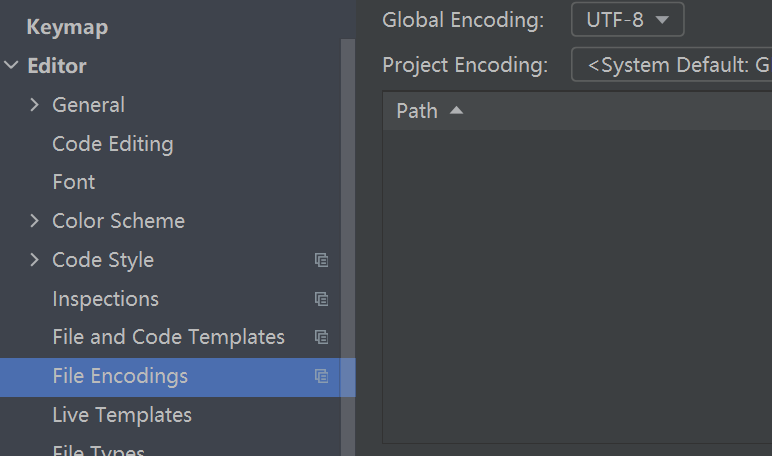Click project-level icon beside File Encodings

321,376
